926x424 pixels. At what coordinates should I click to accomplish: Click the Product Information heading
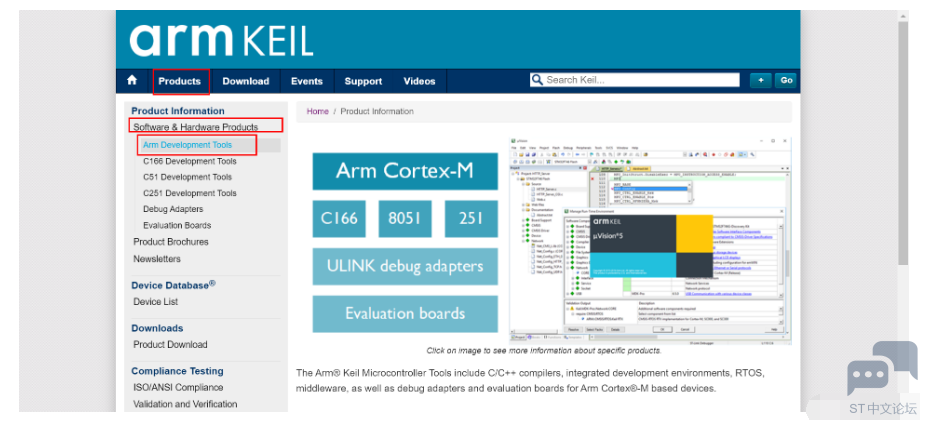click(178, 111)
